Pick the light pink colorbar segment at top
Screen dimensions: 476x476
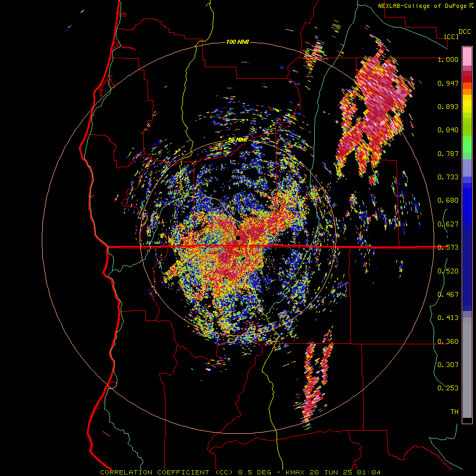point(467,56)
